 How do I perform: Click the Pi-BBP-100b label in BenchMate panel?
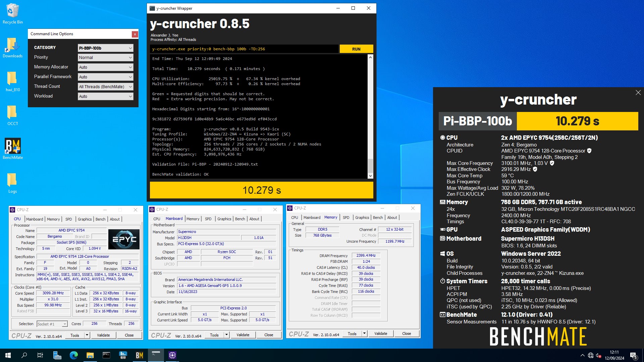point(478,121)
